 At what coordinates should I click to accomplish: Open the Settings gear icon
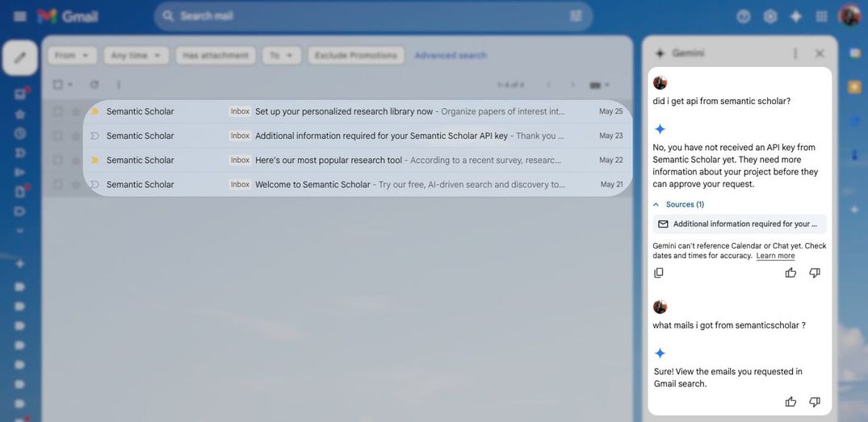770,17
